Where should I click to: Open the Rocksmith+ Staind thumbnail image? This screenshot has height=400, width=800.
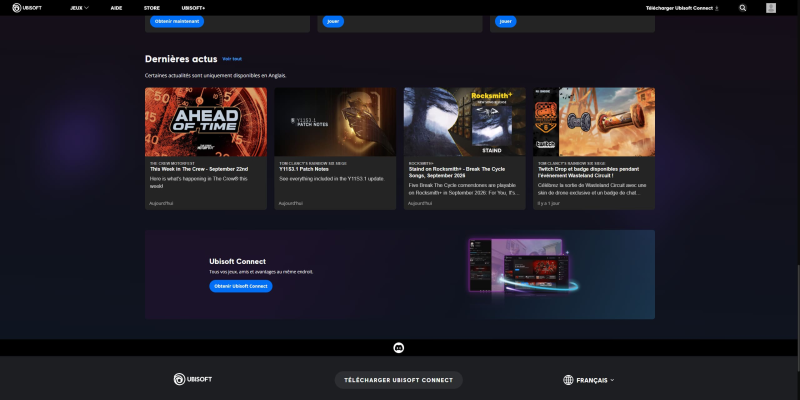(x=465, y=122)
